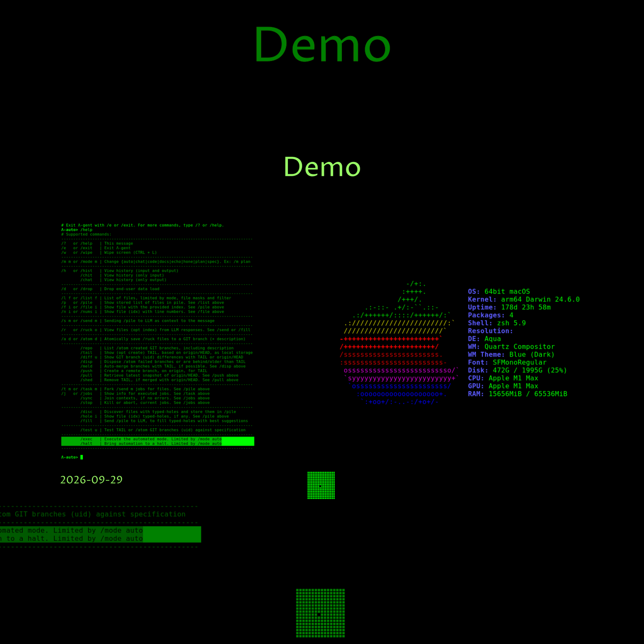Viewport: 644px width, 644px height.
Task: Click the '/s m or /send m' row
Action: 138,321
